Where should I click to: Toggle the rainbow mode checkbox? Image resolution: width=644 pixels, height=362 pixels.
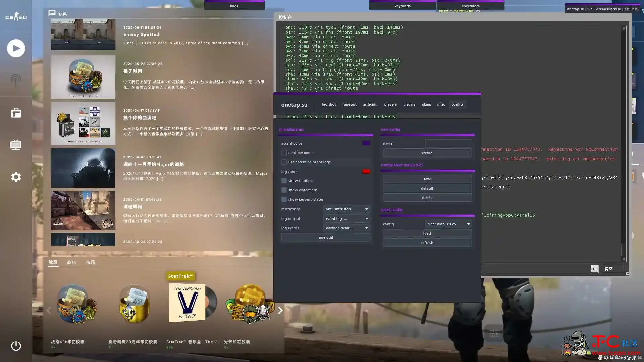pos(284,153)
